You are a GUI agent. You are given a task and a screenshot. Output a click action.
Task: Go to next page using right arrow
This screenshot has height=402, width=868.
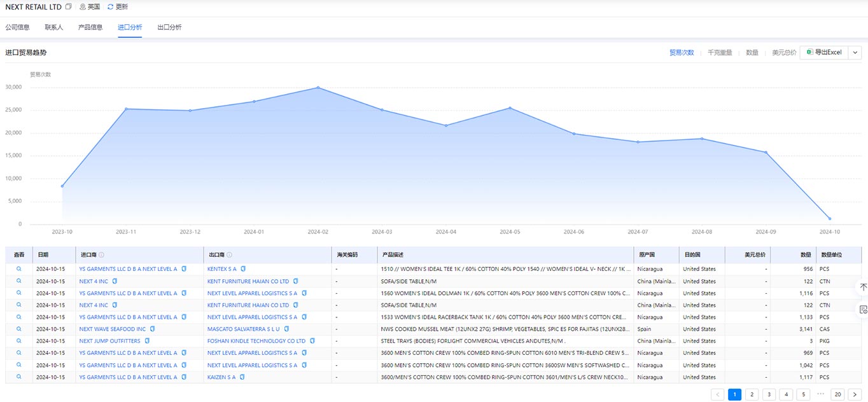click(x=855, y=394)
